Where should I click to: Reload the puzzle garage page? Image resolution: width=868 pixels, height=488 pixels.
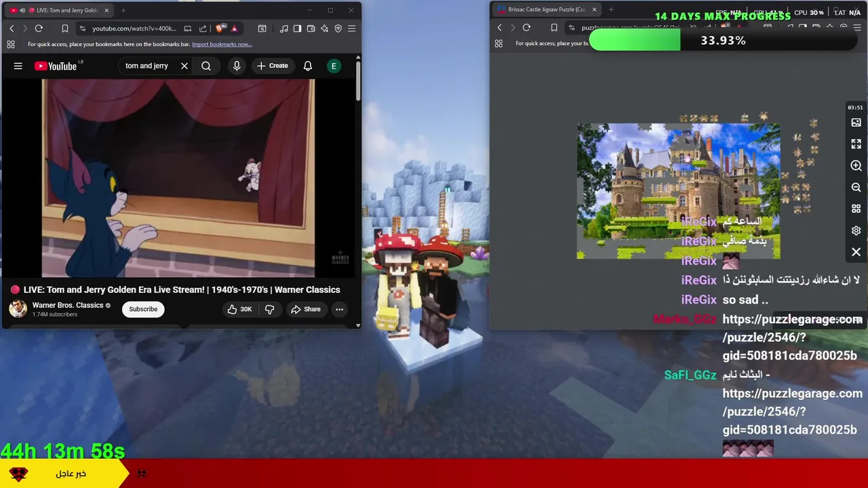pos(526,28)
